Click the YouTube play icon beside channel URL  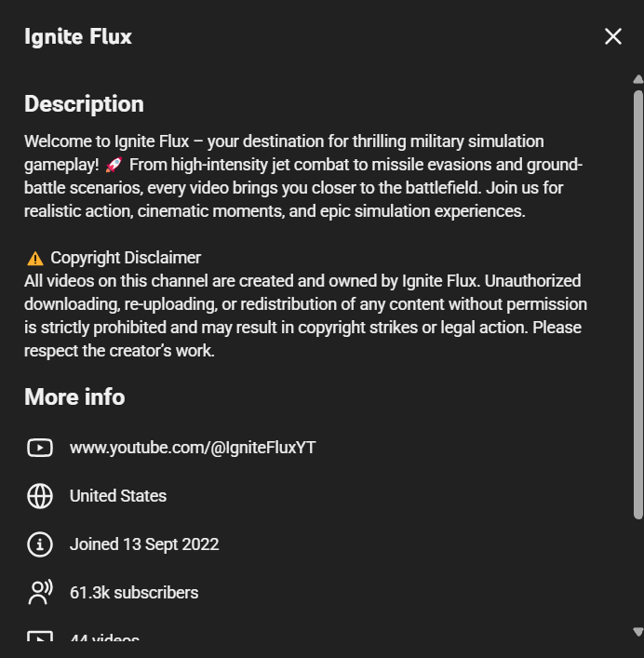(x=40, y=448)
